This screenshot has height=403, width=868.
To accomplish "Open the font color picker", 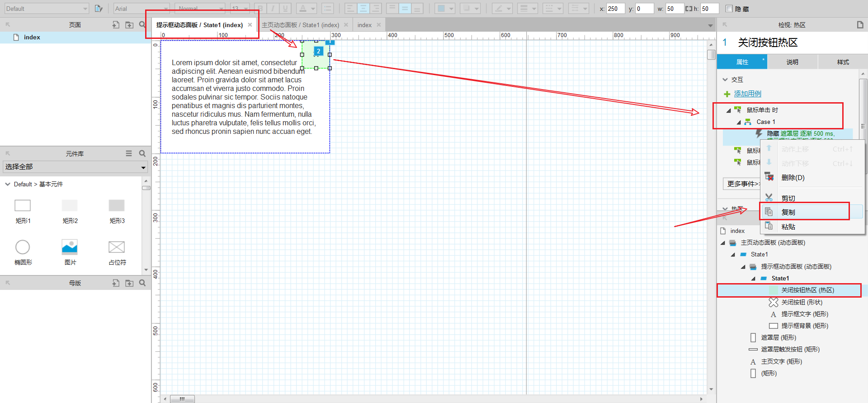I will coord(307,8).
